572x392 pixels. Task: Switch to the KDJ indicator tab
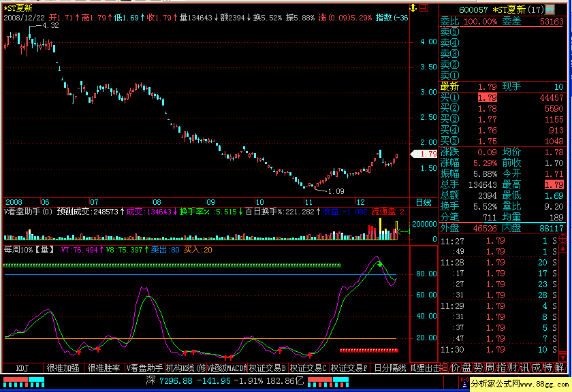22,368
